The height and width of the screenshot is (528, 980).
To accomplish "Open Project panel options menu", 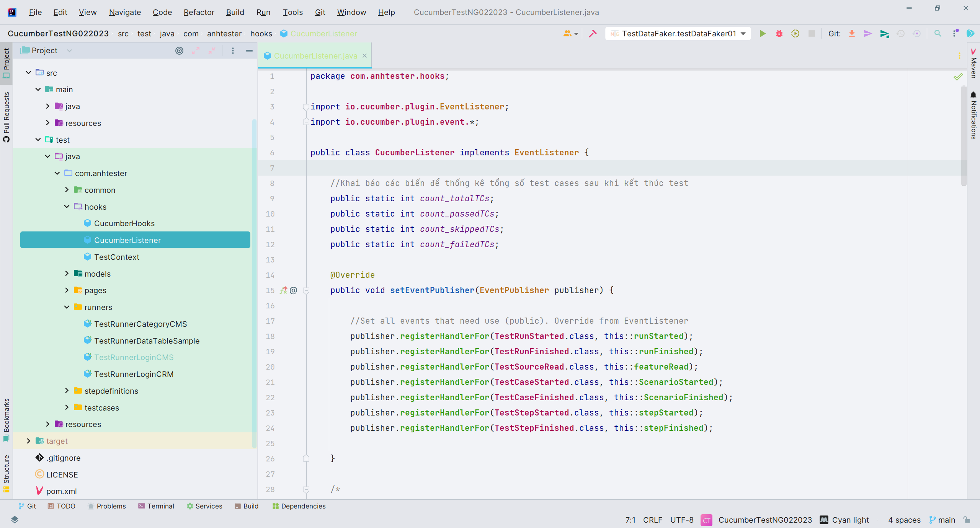I will coord(233,51).
